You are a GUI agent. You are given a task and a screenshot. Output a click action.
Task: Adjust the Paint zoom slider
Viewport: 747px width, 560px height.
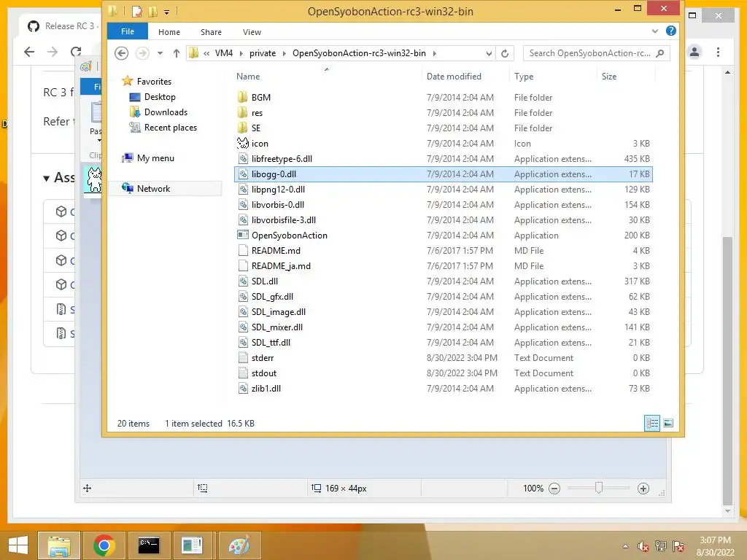tap(599, 488)
